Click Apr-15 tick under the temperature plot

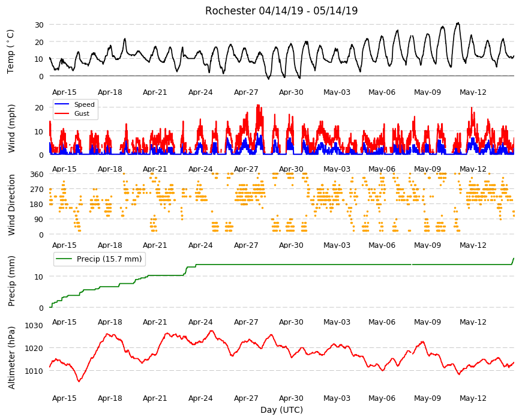[64, 92]
